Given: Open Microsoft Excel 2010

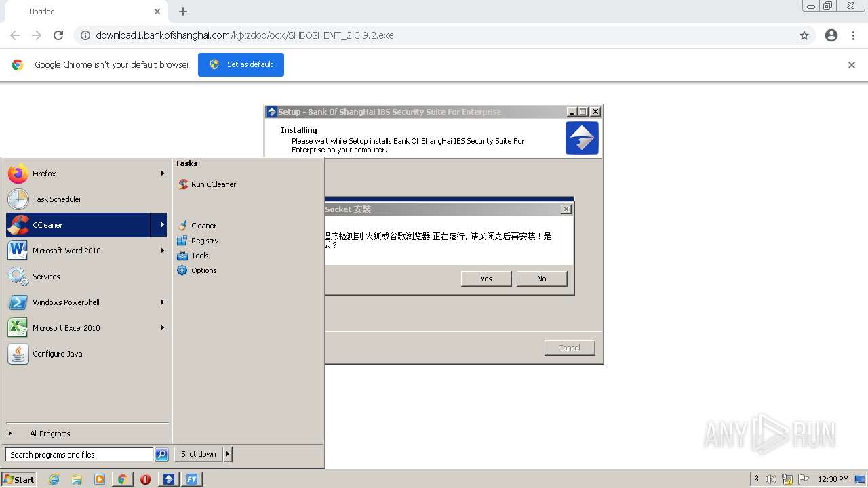Looking at the screenshot, I should click(87, 328).
